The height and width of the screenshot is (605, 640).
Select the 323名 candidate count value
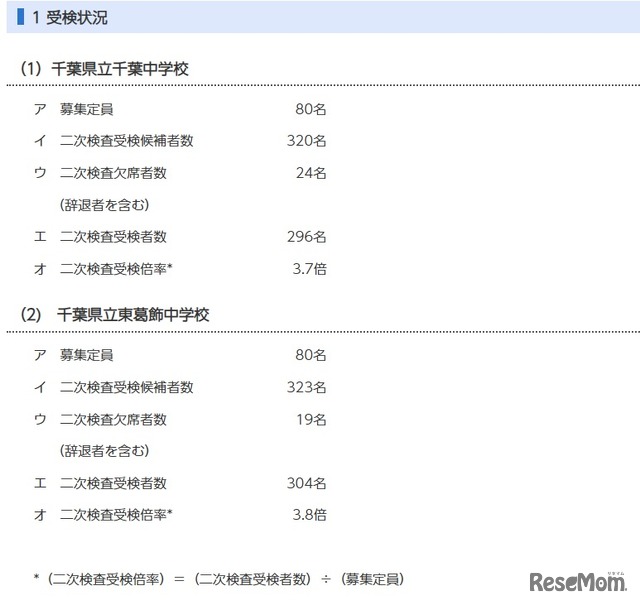pyautogui.click(x=306, y=387)
